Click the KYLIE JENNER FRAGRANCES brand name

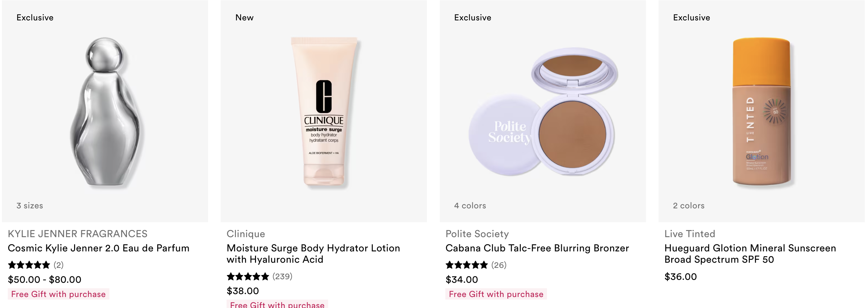tap(77, 234)
